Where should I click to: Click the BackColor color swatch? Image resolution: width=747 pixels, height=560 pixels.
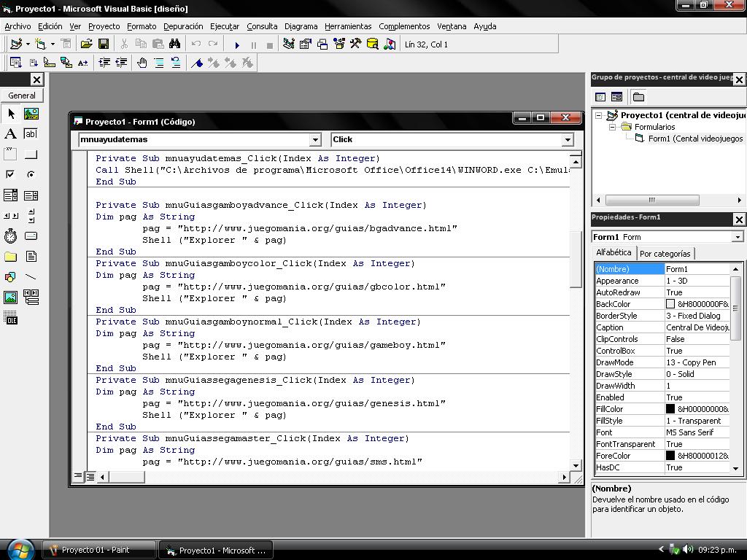point(670,304)
